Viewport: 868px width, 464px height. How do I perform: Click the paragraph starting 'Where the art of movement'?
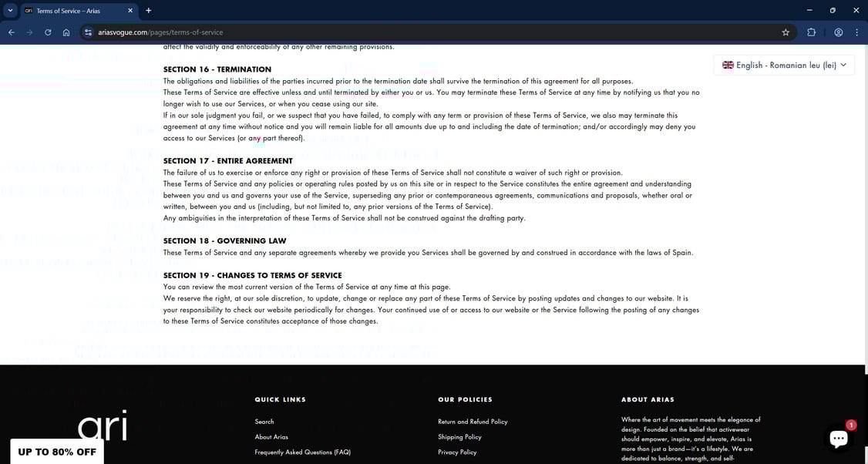[x=691, y=439]
